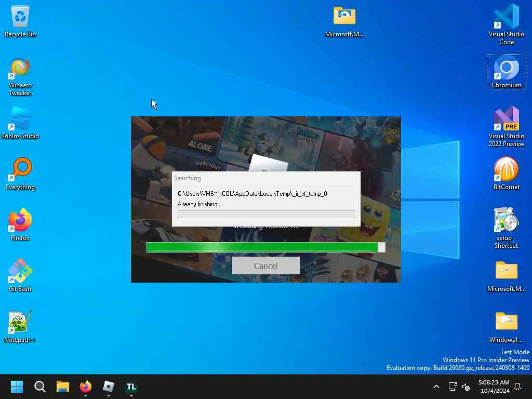Open the network status tray icon
532x399 pixels.
pos(453,387)
